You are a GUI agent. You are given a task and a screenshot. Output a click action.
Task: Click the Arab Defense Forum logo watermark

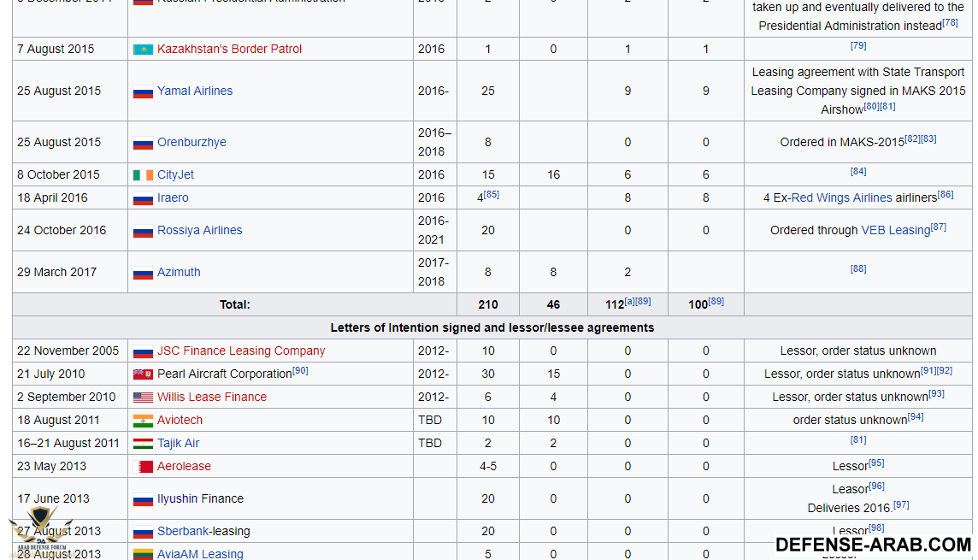tap(40, 528)
